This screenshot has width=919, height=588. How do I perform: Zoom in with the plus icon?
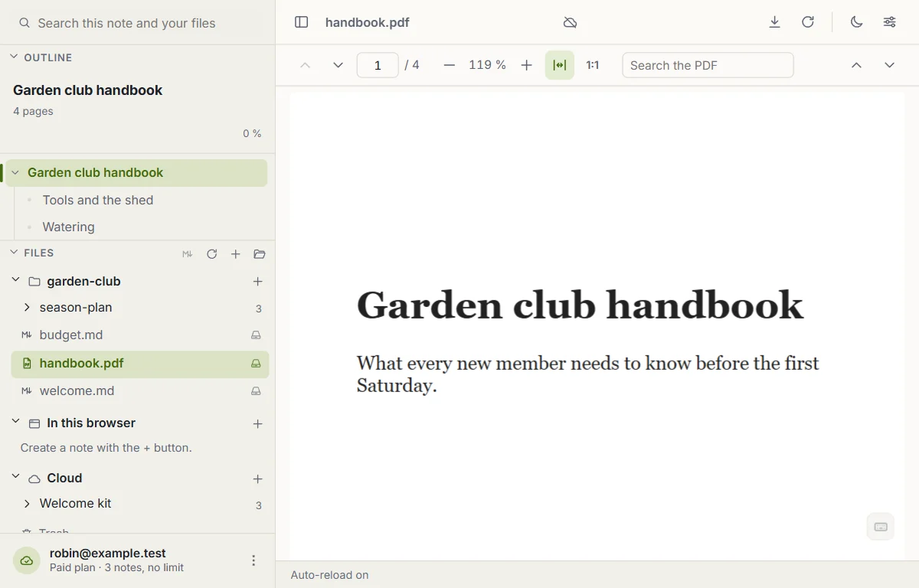(526, 65)
